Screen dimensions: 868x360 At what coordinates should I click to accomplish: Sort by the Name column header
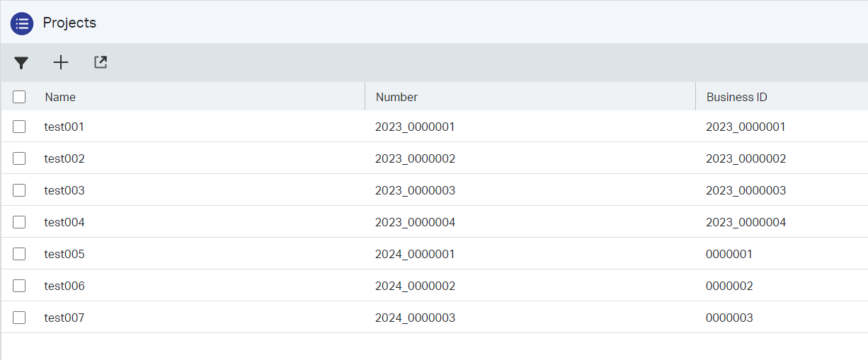pos(60,97)
